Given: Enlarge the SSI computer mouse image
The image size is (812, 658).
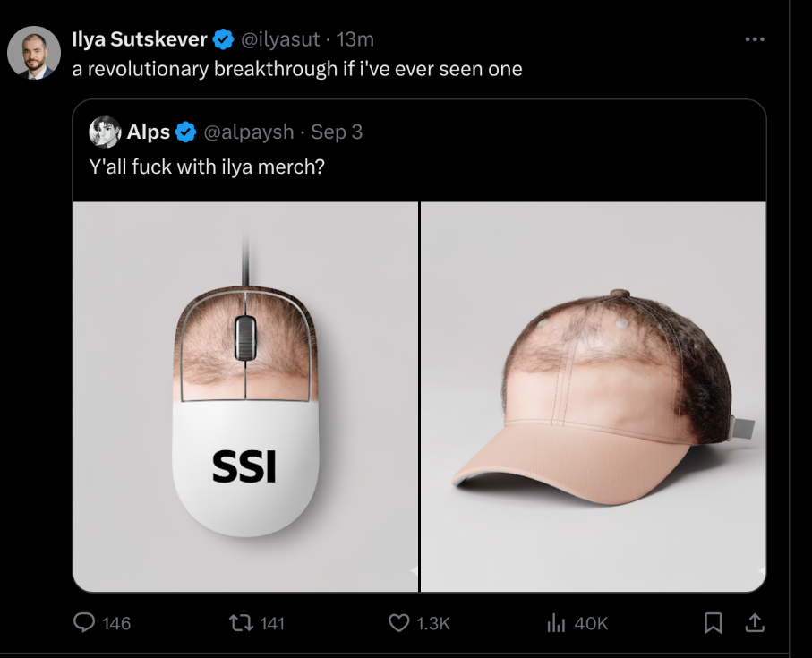Looking at the screenshot, I should [245, 397].
